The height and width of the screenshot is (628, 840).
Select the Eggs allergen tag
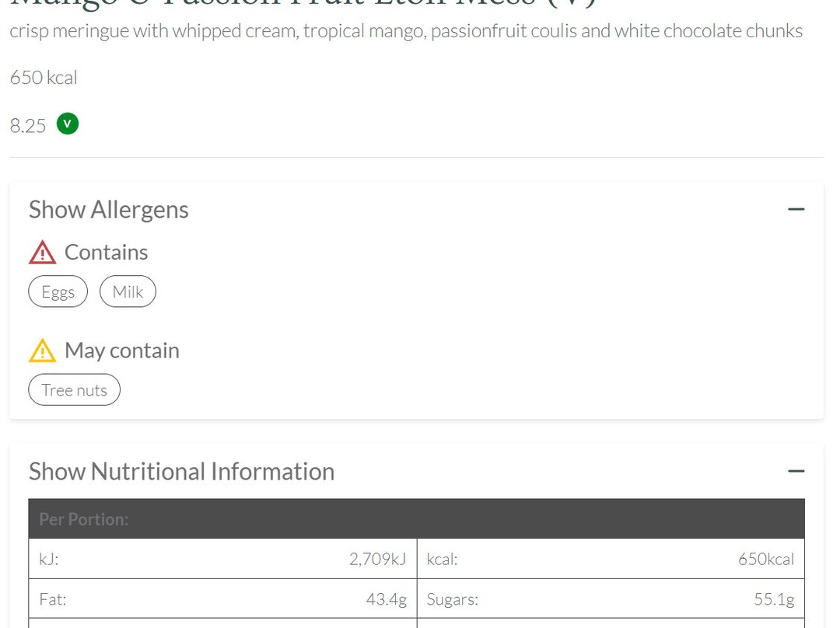point(58,291)
